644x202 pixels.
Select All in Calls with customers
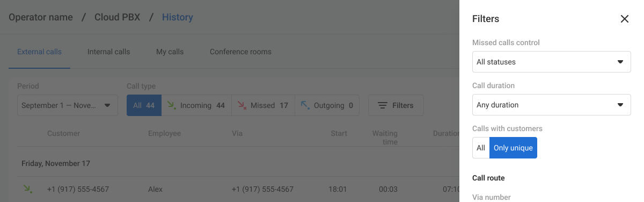(x=481, y=148)
